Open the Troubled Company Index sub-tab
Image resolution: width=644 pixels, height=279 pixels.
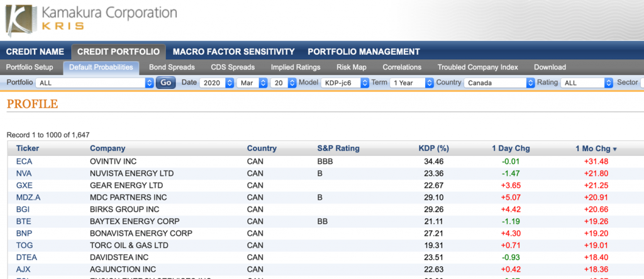[478, 67]
